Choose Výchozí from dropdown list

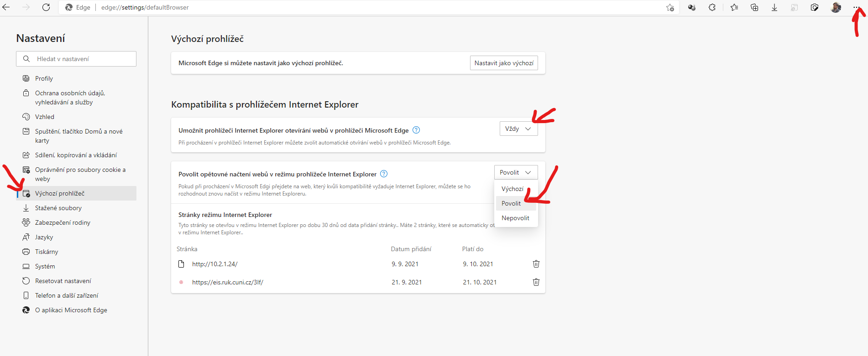click(x=516, y=189)
